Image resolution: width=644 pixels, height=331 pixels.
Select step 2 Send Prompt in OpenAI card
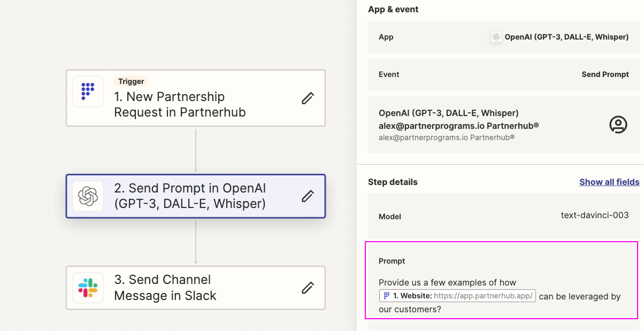pyautogui.click(x=196, y=196)
